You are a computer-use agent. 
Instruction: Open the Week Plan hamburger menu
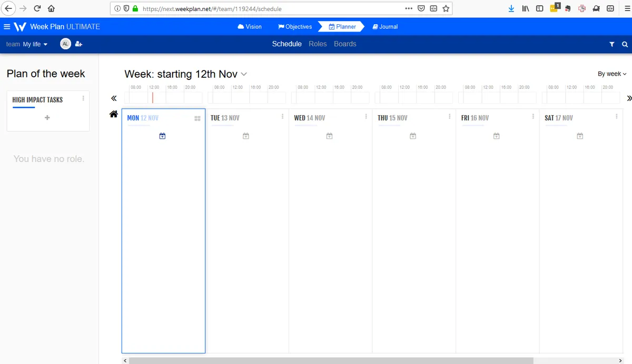(6, 27)
